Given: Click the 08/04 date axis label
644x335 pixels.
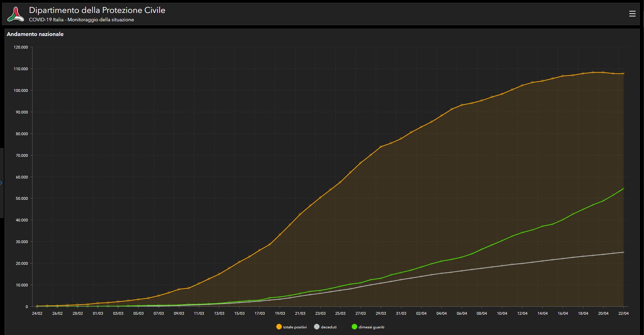Looking at the screenshot, I should click(482, 313).
